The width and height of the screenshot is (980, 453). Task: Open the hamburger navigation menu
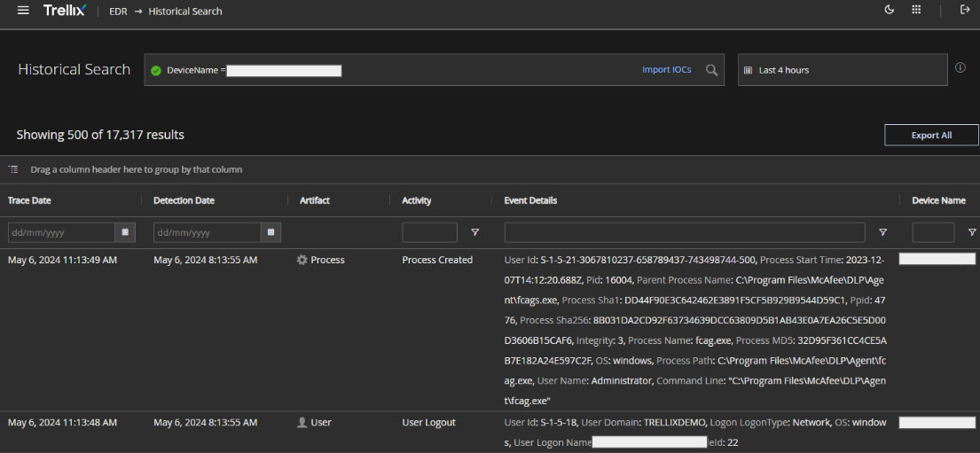[23, 11]
